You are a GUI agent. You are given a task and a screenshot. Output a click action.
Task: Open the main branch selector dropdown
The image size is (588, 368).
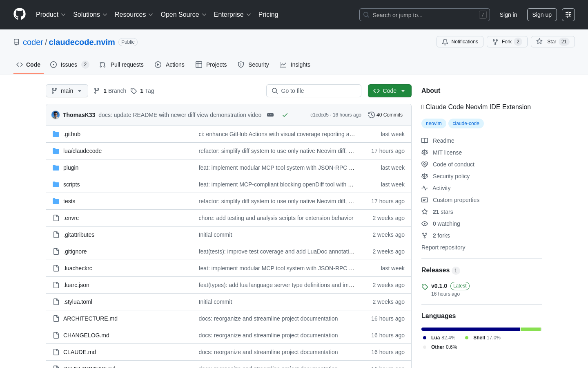tap(67, 91)
